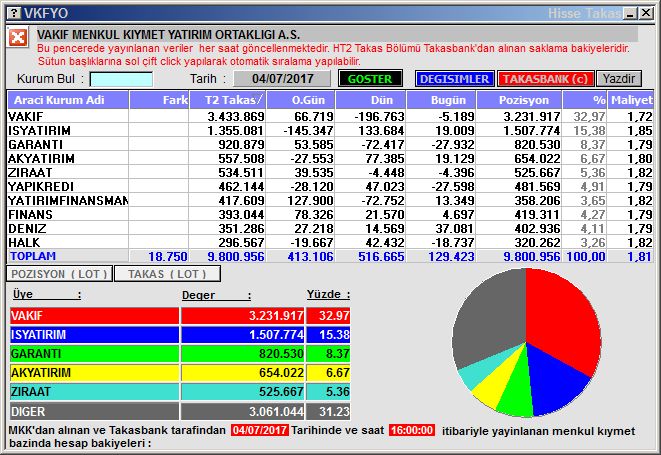The width and height of the screenshot is (661, 455).
Task: Maximize the VKFYO window
Action: [x=630, y=12]
